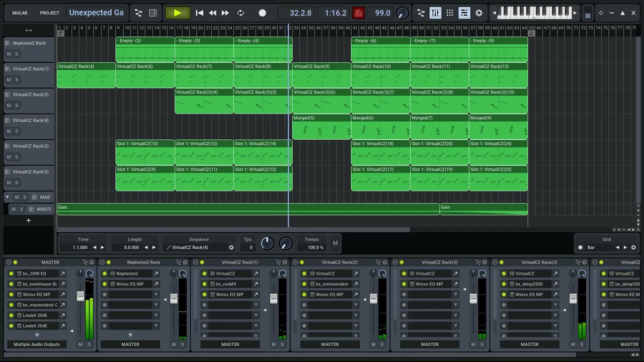The width and height of the screenshot is (644, 362).
Task: Click the VirtualCZ Rack(5) strip volume fader handle
Action: click(473, 299)
